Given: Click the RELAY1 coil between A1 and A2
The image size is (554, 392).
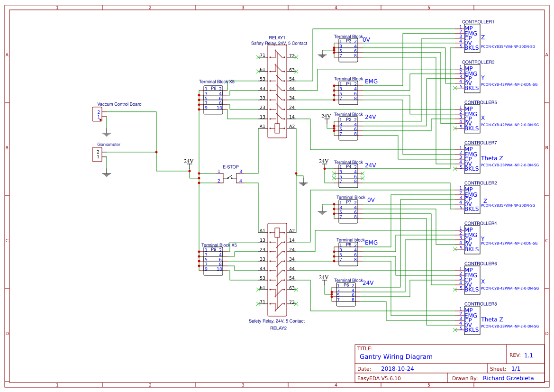Looking at the screenshot, I should (x=276, y=128).
